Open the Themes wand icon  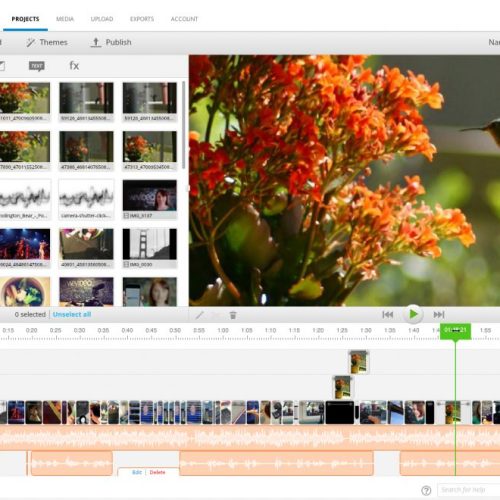pyautogui.click(x=31, y=42)
